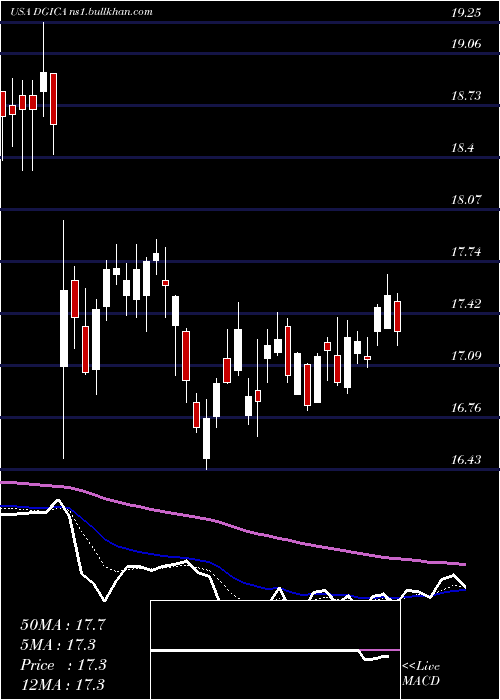Click the 50MA : 17.7 readout

pos(63,625)
